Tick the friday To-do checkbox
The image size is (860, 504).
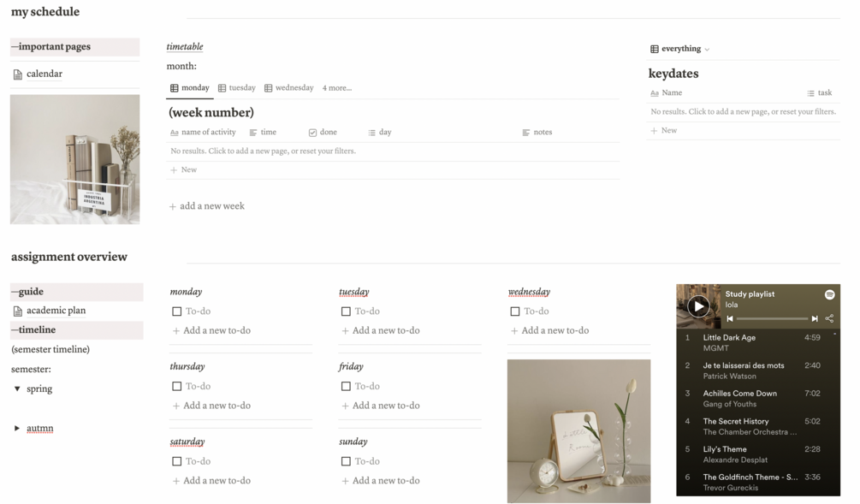(346, 387)
